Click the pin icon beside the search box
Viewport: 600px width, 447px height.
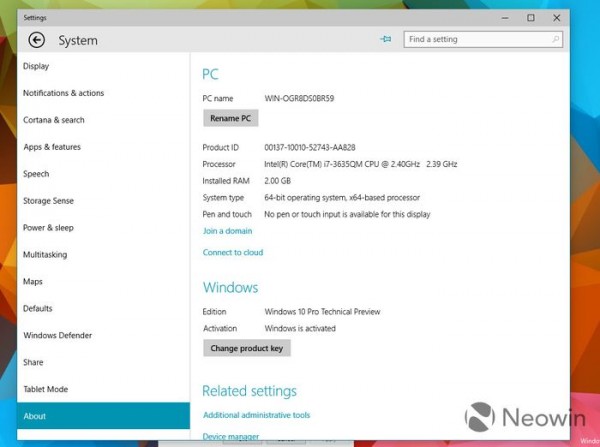click(385, 39)
